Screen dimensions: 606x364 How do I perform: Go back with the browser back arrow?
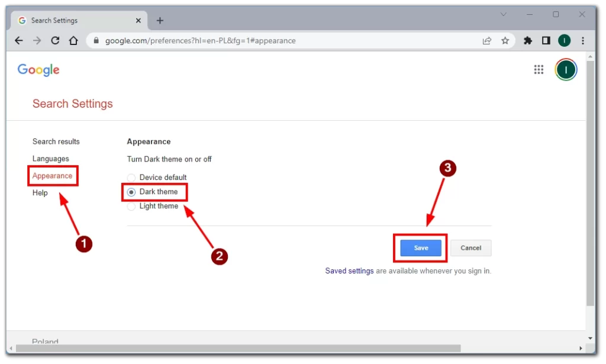(x=18, y=41)
